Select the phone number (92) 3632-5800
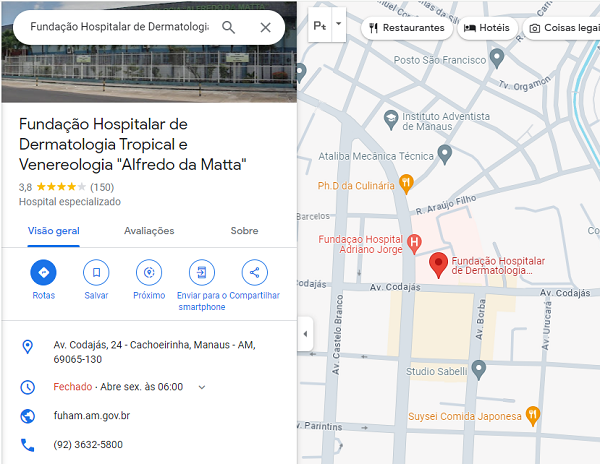Screen dimensions: 600x464 (88, 444)
